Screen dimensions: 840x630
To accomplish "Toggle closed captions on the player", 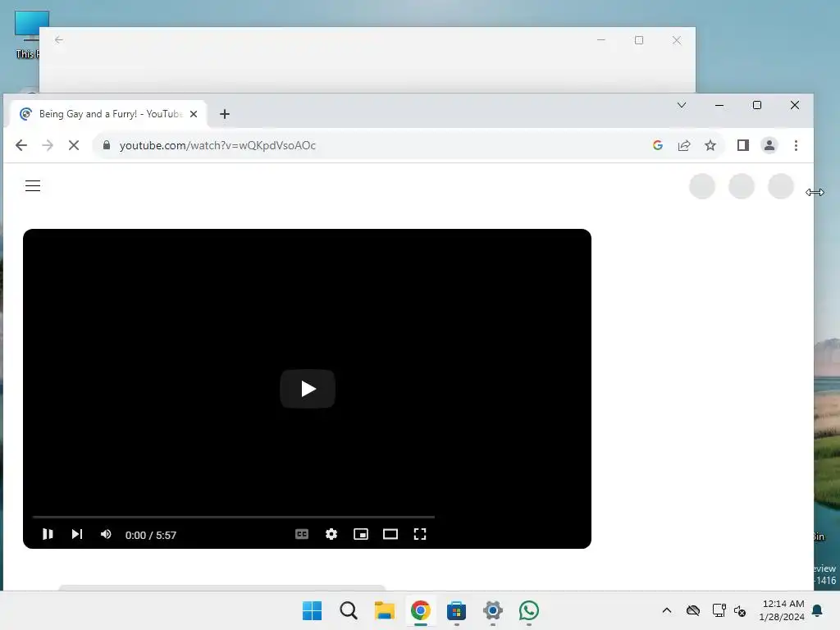I will (x=302, y=534).
